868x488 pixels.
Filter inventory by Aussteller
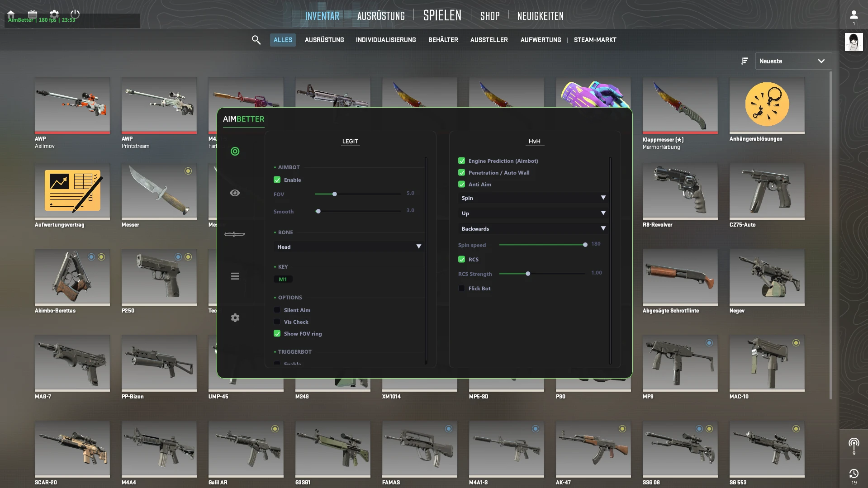click(489, 40)
